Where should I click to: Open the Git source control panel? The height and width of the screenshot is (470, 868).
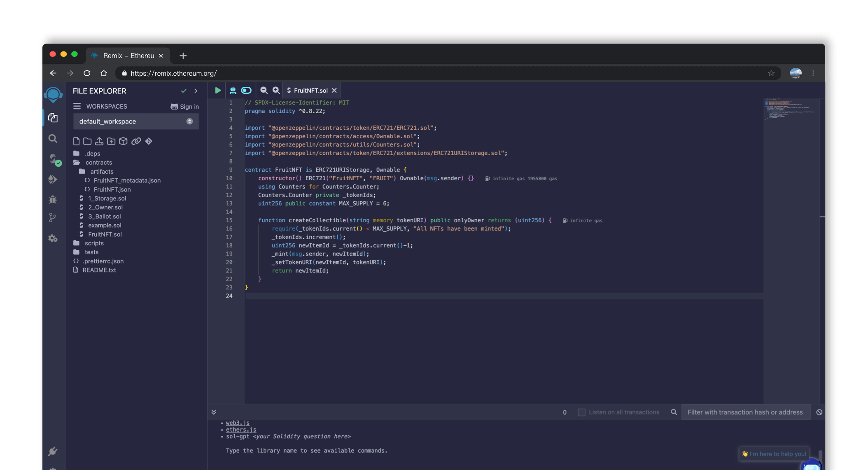click(53, 217)
